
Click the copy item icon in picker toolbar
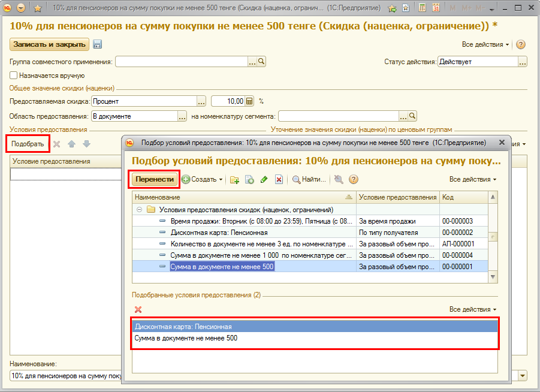[x=249, y=179]
